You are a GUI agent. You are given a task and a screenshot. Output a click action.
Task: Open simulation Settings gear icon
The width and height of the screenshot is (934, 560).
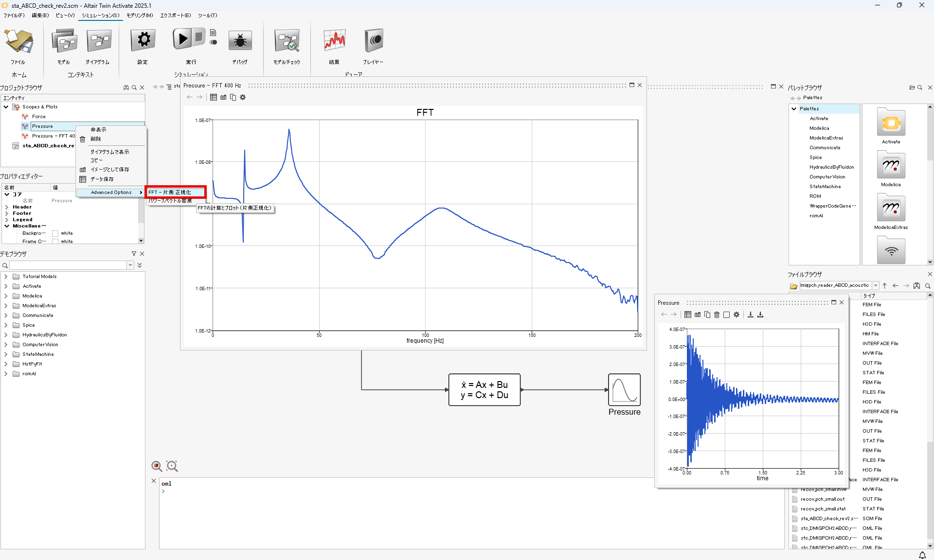pyautogui.click(x=143, y=40)
